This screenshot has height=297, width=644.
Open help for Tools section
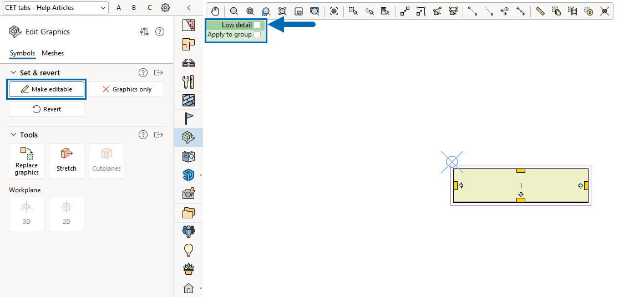coord(143,135)
